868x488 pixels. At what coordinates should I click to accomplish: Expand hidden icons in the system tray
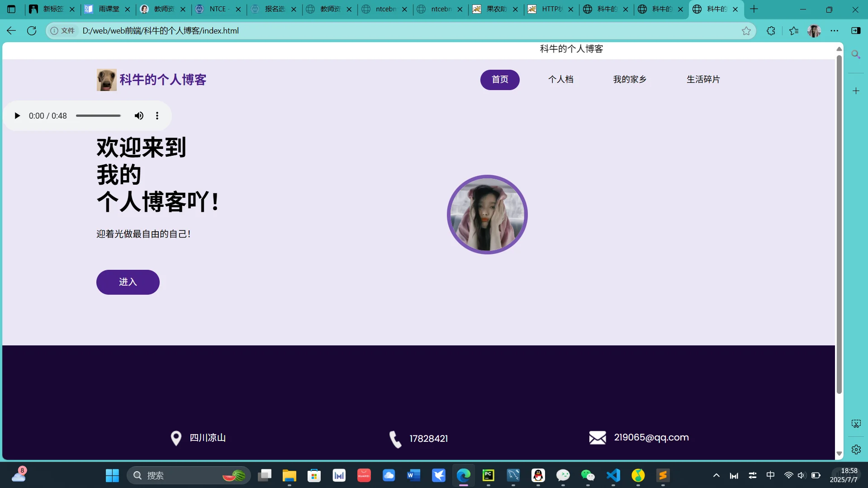[716, 475]
